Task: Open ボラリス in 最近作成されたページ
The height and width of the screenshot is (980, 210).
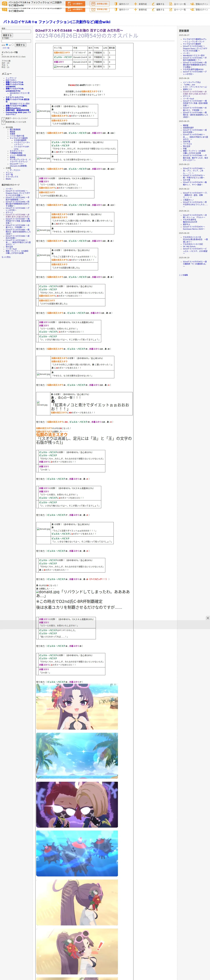Action: tap(9, 212)
